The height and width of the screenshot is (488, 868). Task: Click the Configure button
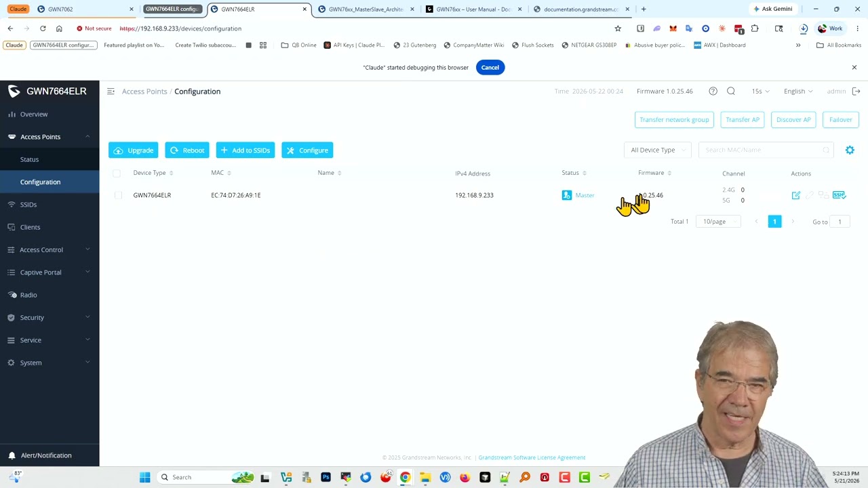tap(307, 150)
